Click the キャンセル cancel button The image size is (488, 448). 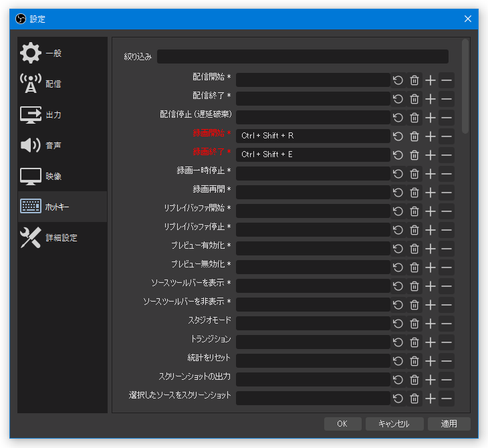tap(394, 424)
